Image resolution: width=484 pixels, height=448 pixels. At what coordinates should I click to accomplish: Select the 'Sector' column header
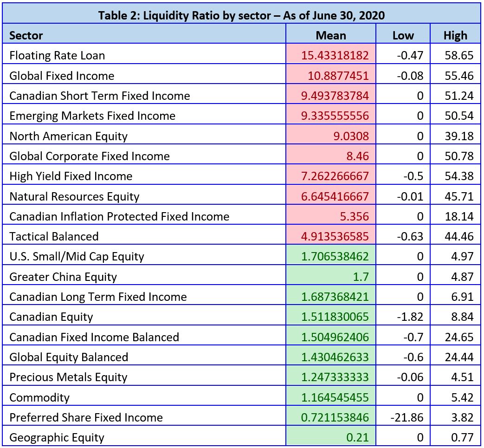[26, 35]
